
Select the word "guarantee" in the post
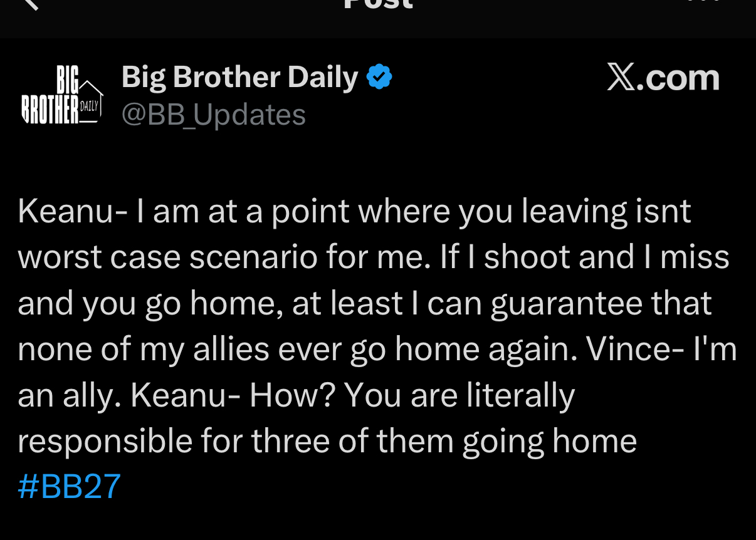[567, 304]
